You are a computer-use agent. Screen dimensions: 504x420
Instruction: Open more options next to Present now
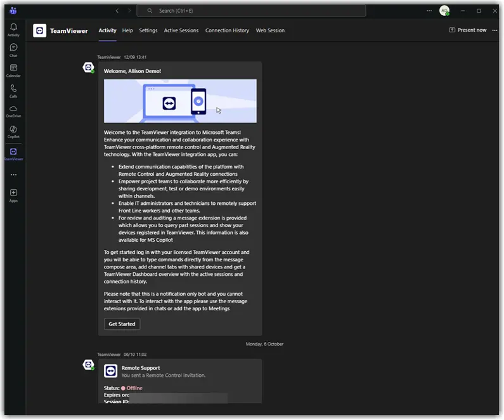coord(494,30)
